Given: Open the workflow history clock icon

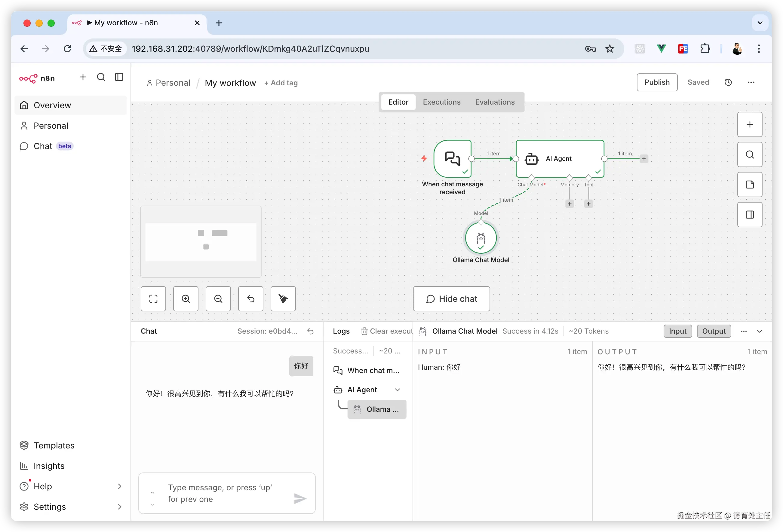Looking at the screenshot, I should pos(728,82).
